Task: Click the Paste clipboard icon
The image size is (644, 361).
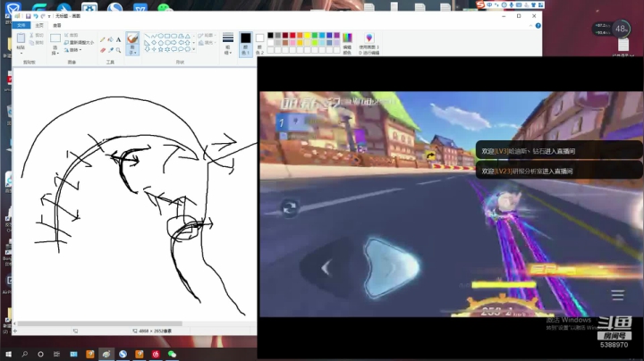Action: 21,38
